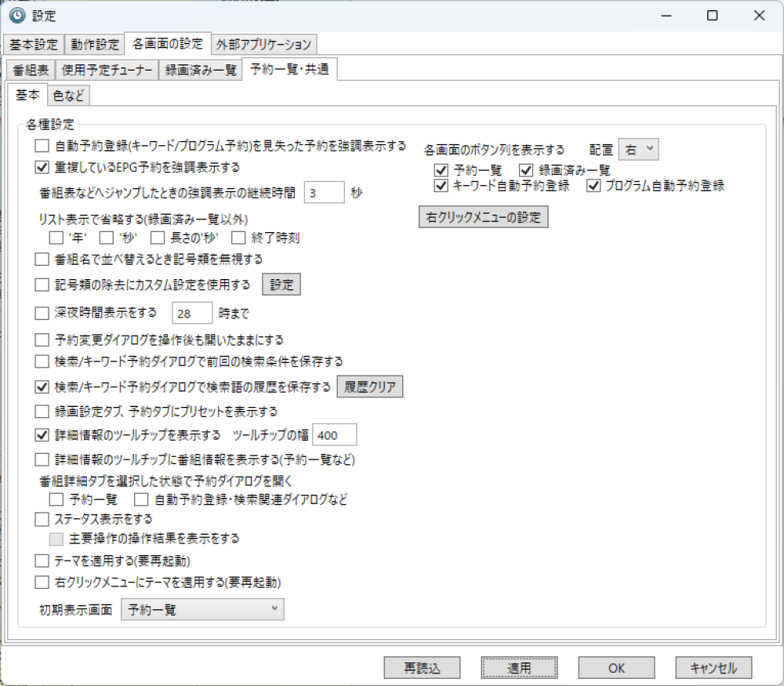Check the '秒' omit checkbox
This screenshot has width=784, height=686.
(x=106, y=238)
